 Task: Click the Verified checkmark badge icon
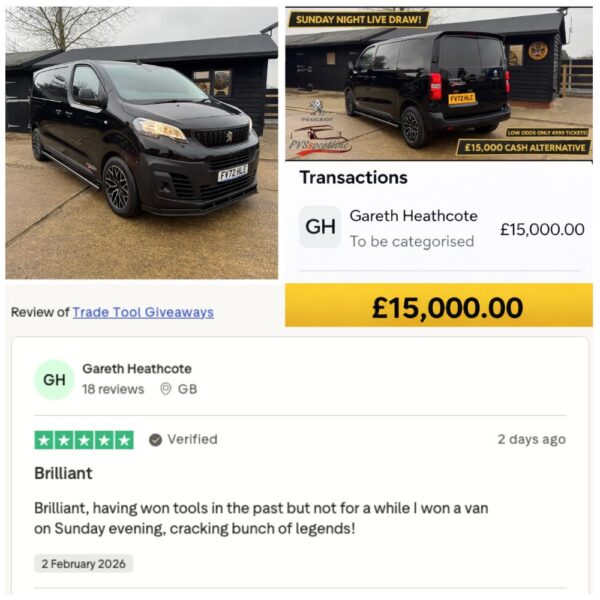coord(155,440)
